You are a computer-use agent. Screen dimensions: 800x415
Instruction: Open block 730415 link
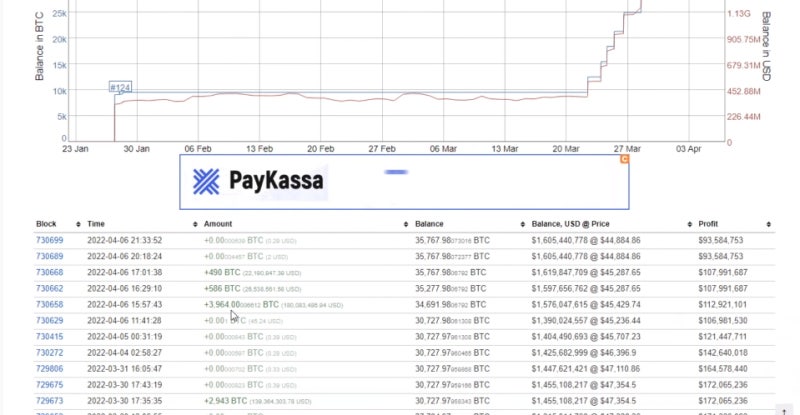point(49,336)
